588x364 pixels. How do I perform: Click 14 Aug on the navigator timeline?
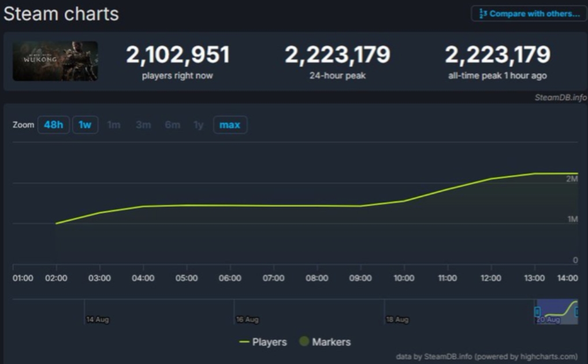click(x=98, y=320)
